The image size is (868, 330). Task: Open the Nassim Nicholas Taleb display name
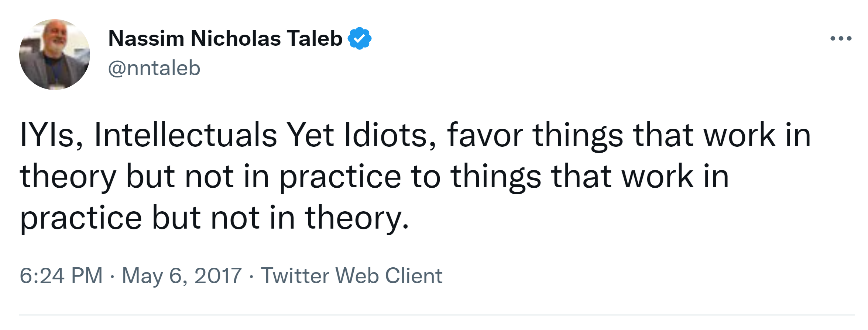click(x=225, y=38)
